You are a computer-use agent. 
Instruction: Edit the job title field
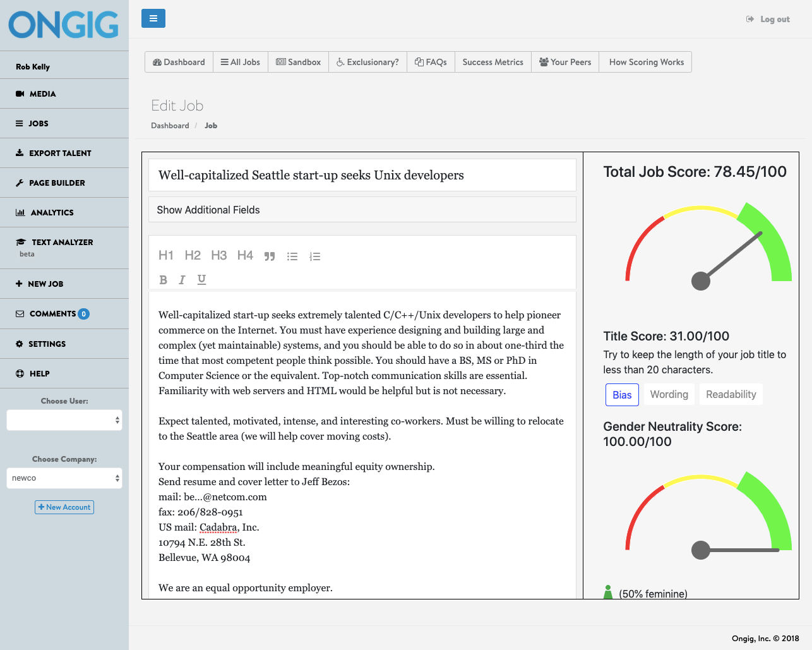pyautogui.click(x=362, y=174)
